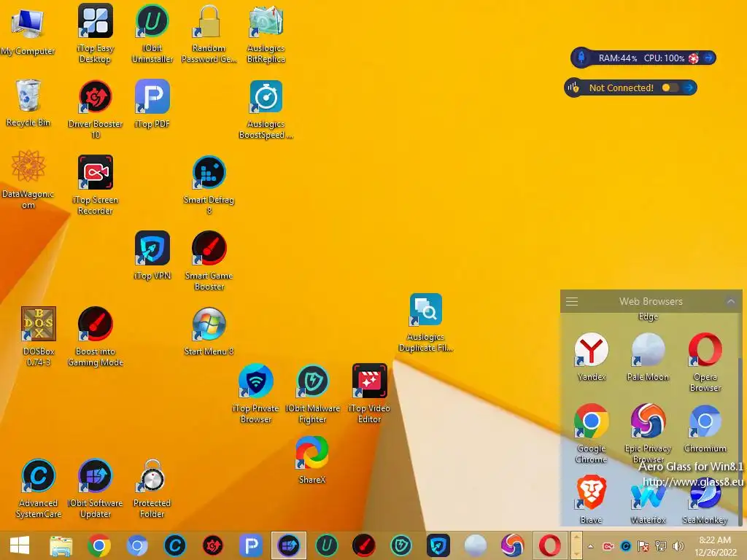Select iTop Screen Recorder icon
The image size is (747, 560).
[96, 184]
